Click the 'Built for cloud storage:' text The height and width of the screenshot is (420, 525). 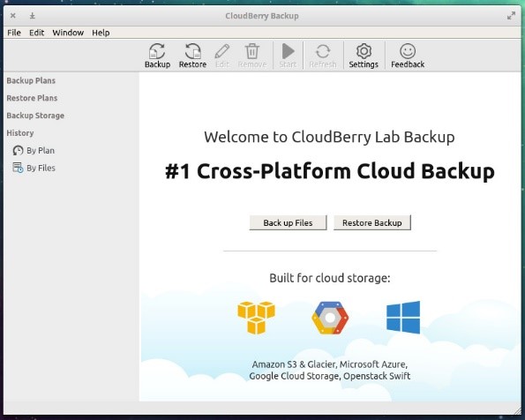pyautogui.click(x=330, y=278)
